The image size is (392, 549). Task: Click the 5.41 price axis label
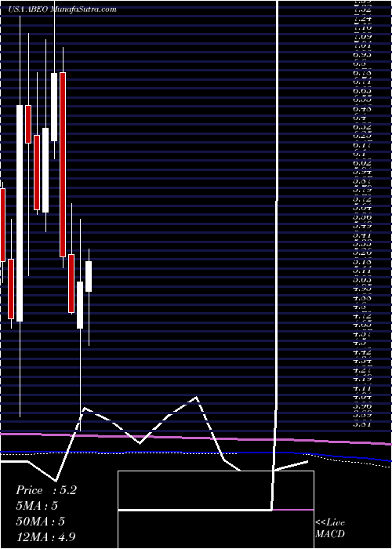[363, 235]
